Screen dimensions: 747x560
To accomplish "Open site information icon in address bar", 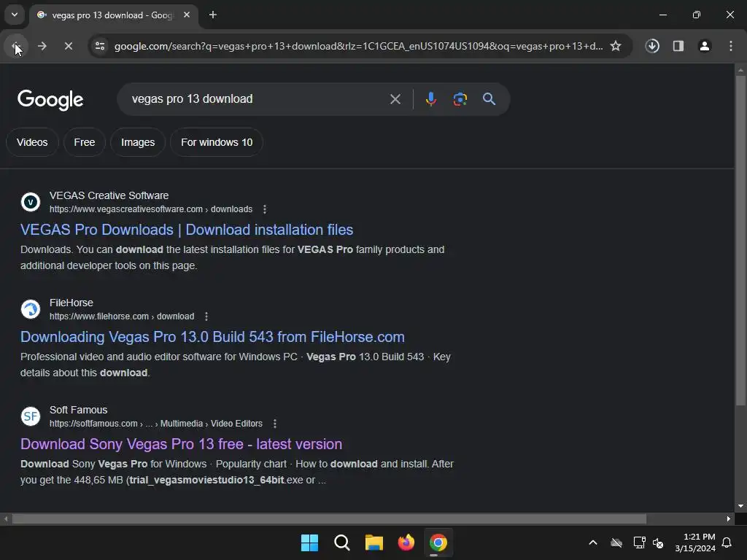I will point(100,46).
